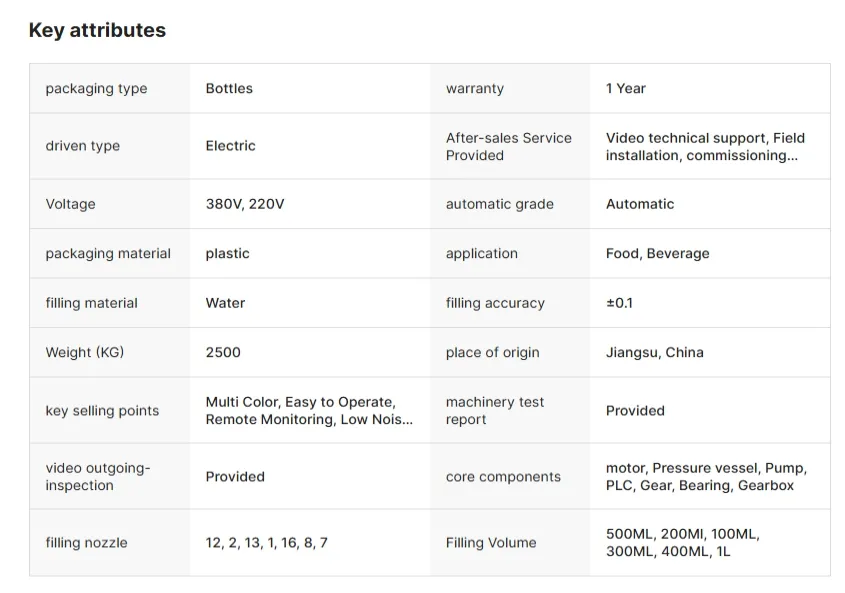The image size is (845, 593).
Task: Click the Bottles value cell
Action: coord(229,88)
